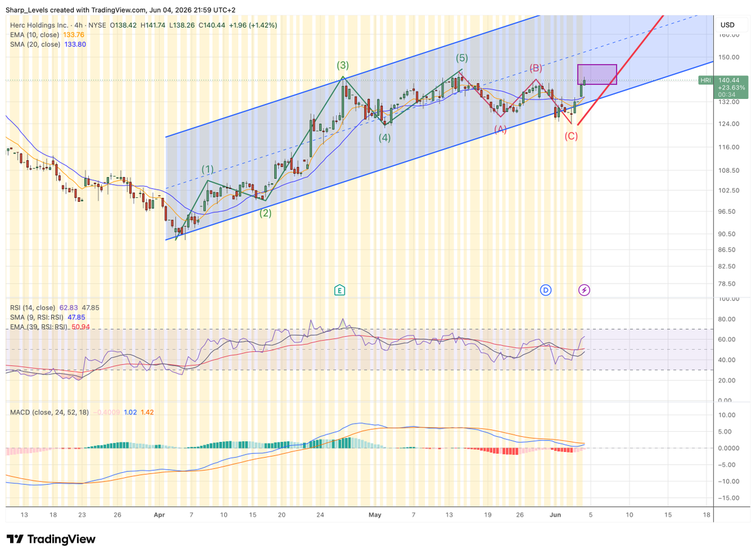Click the 'May' date on time axis
Viewport: 756px width, 556px height.
coord(375,514)
